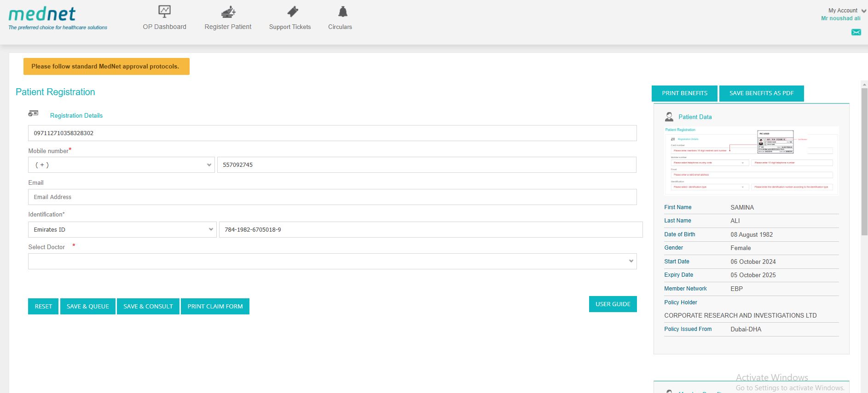
Task: Click the Patient Registration page title
Action: point(55,92)
